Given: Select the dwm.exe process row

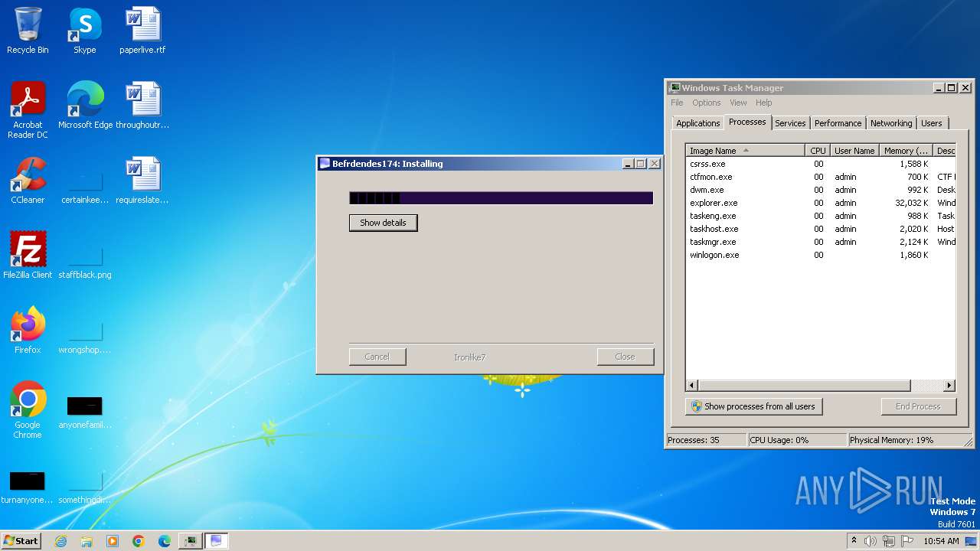Looking at the screenshot, I should tap(821, 190).
